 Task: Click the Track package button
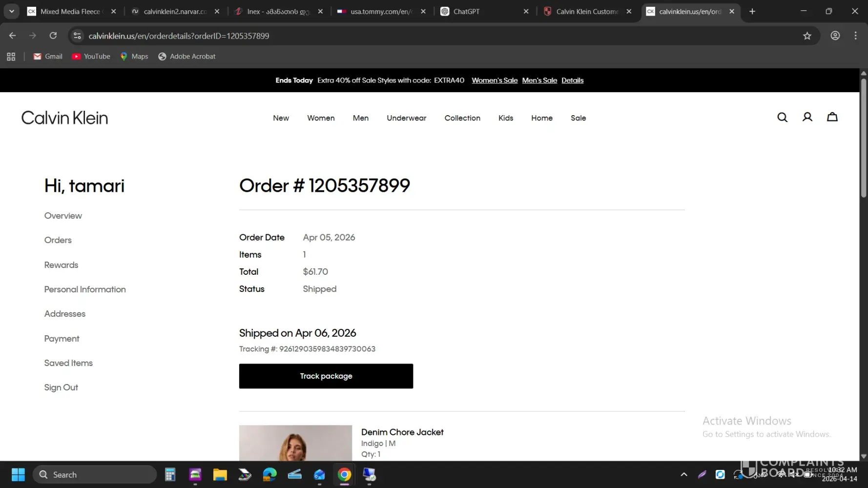[x=326, y=376]
